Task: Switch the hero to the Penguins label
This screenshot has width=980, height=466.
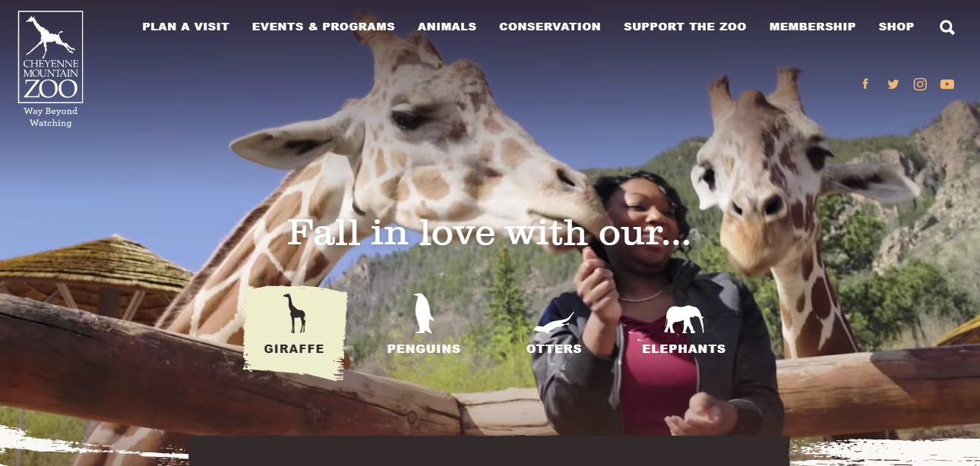Action: tap(424, 349)
